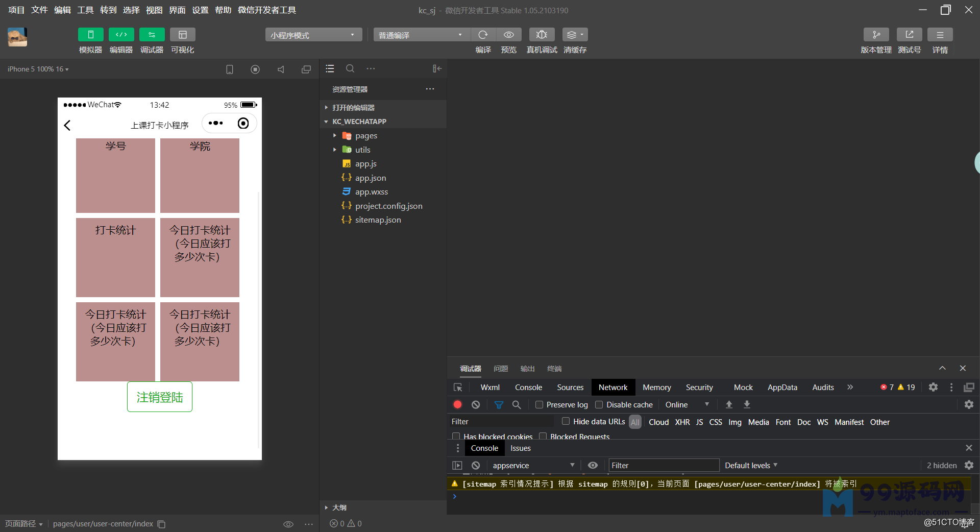Toggle the network filter funnel icon

click(x=499, y=404)
